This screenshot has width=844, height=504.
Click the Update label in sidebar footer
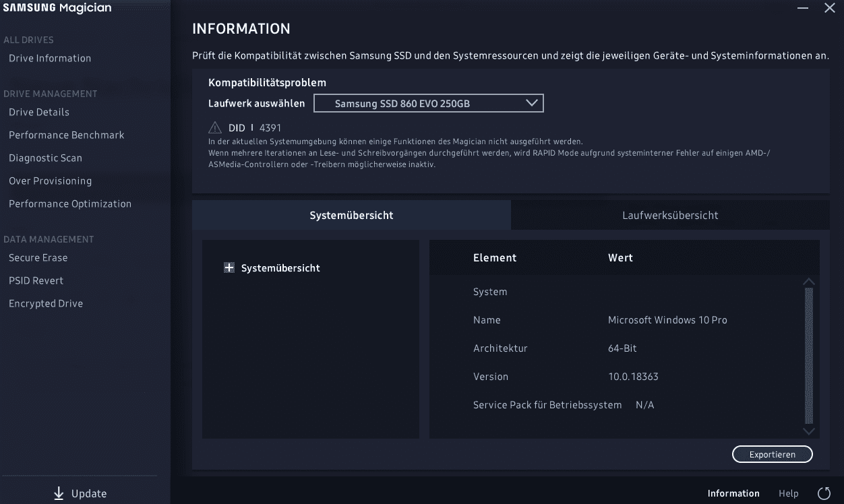[89, 493]
